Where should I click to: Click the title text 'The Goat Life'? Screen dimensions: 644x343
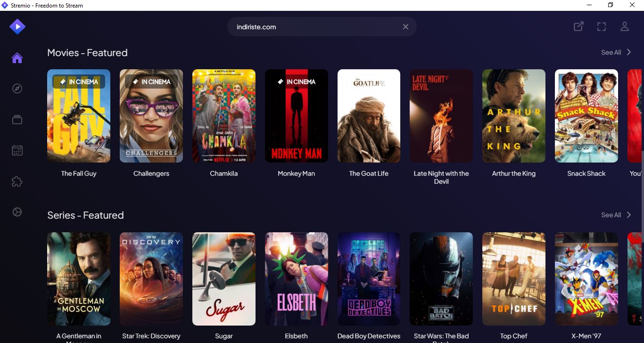click(369, 173)
